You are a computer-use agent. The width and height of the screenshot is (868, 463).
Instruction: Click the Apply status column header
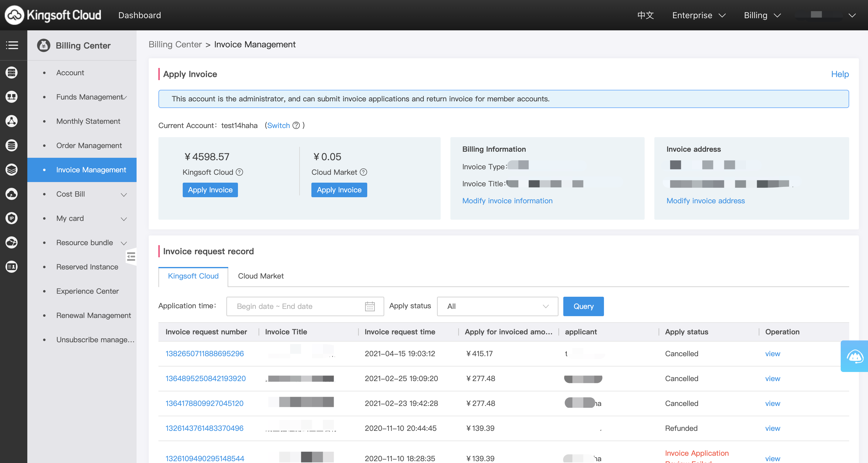pyautogui.click(x=687, y=332)
